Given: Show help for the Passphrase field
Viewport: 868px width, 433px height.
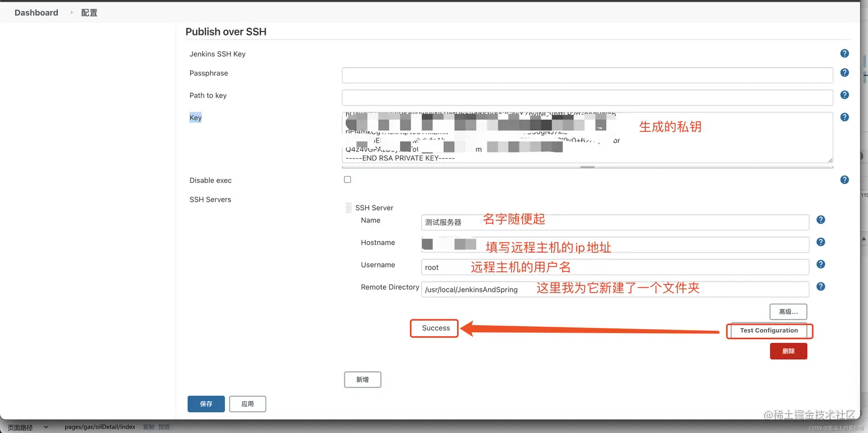Looking at the screenshot, I should coord(844,73).
